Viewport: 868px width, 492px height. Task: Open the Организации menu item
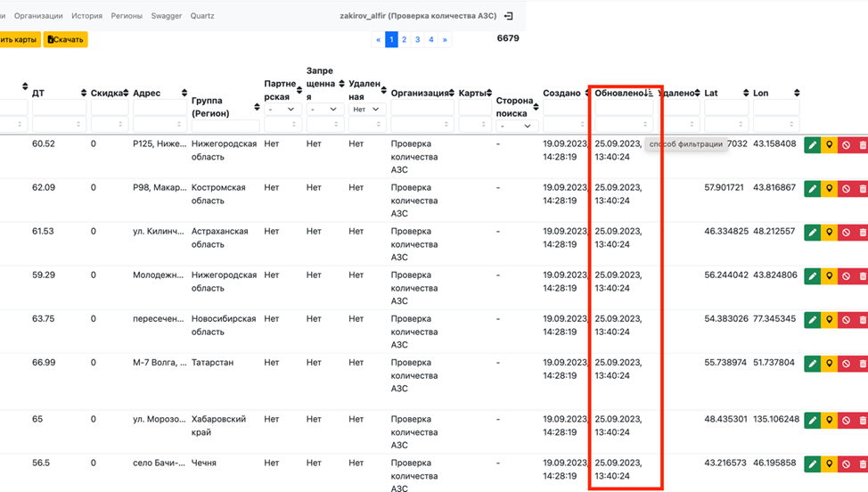click(x=38, y=16)
